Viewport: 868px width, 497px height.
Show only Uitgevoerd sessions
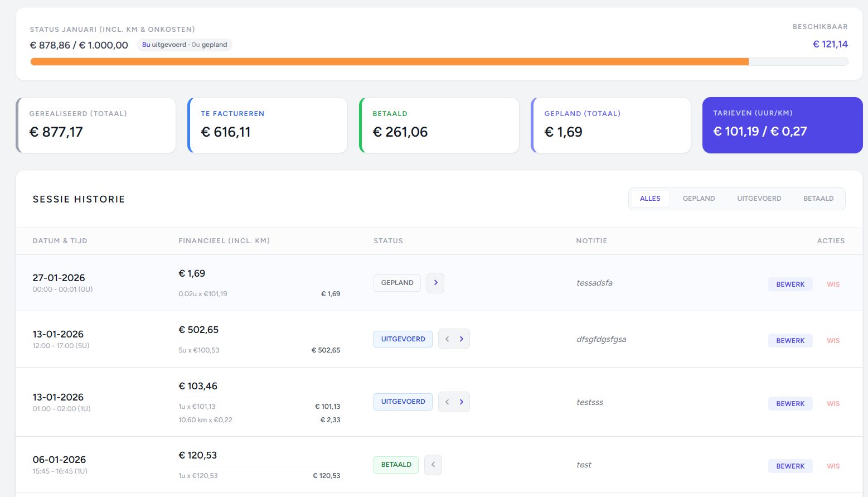click(759, 199)
